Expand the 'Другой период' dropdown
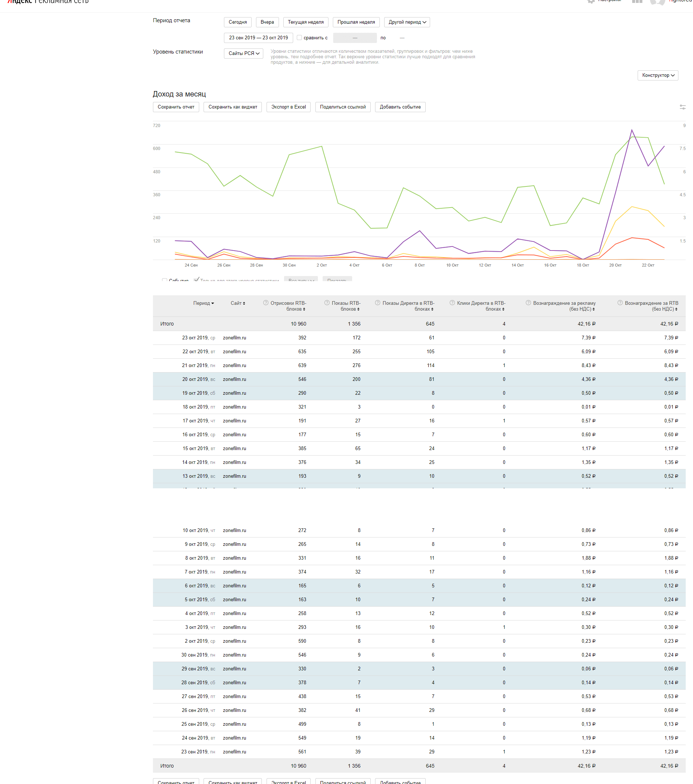The width and height of the screenshot is (693, 784). (x=406, y=22)
